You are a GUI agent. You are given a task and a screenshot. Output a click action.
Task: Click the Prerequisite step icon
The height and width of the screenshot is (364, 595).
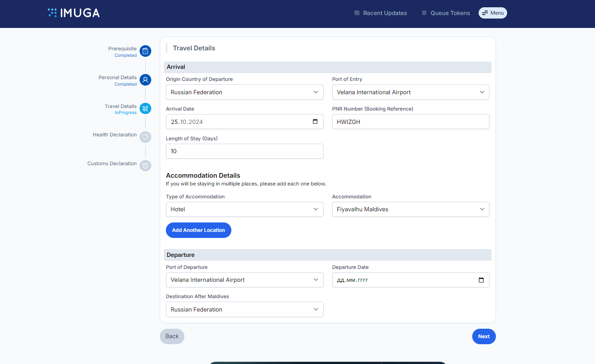coord(145,51)
